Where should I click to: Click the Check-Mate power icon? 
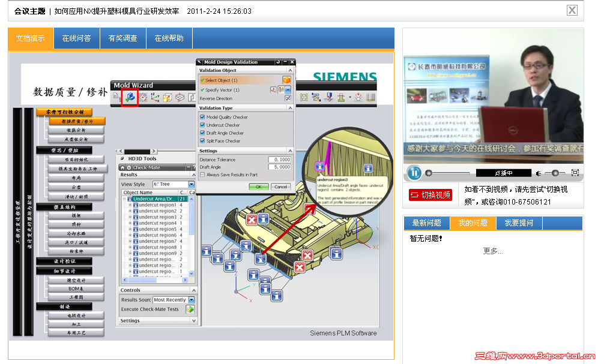click(129, 167)
